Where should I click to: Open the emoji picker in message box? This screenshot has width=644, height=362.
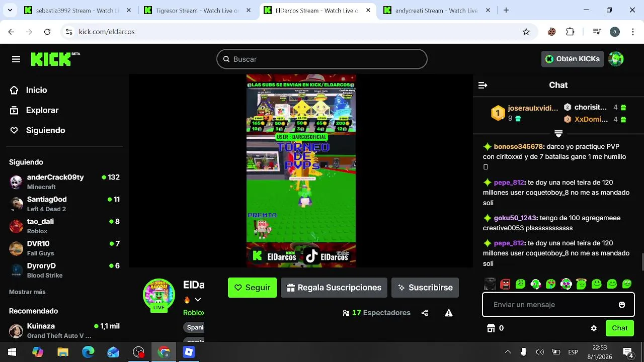622,305
